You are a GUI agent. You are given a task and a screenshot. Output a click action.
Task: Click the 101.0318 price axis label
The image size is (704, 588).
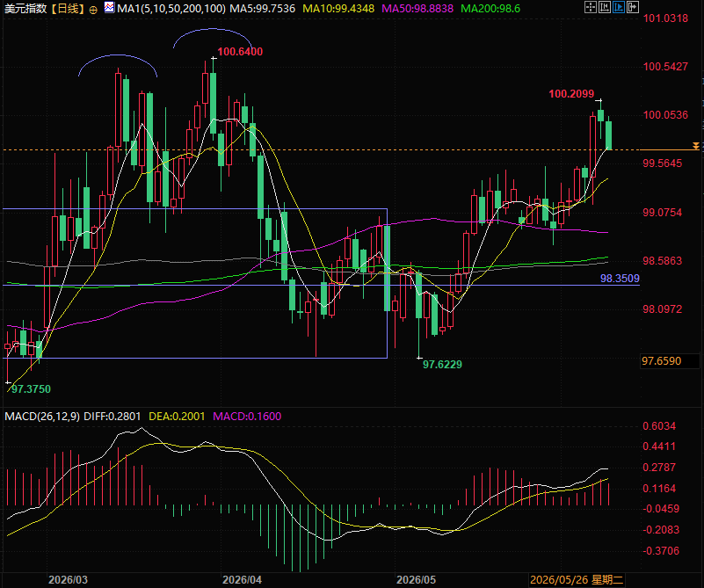(x=665, y=18)
